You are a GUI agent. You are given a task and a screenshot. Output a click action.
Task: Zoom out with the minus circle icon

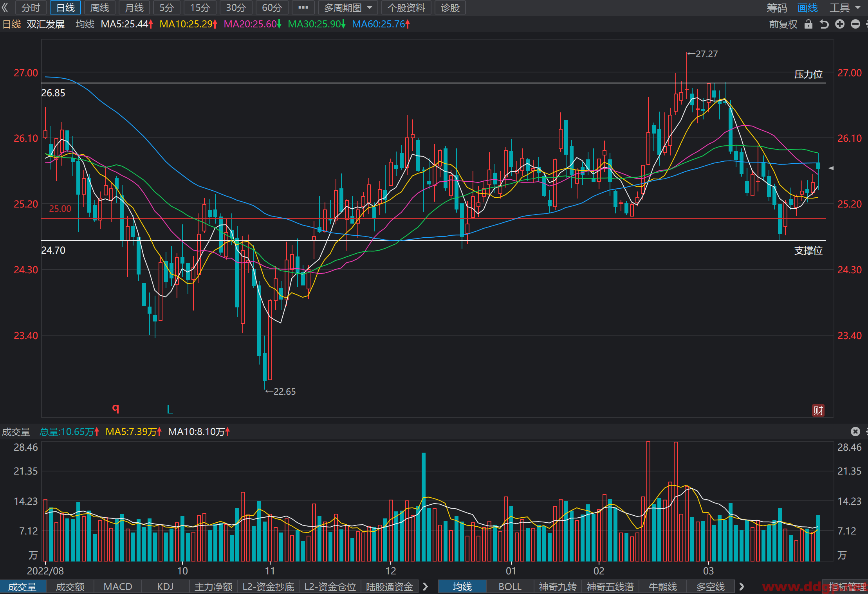pyautogui.click(x=855, y=24)
